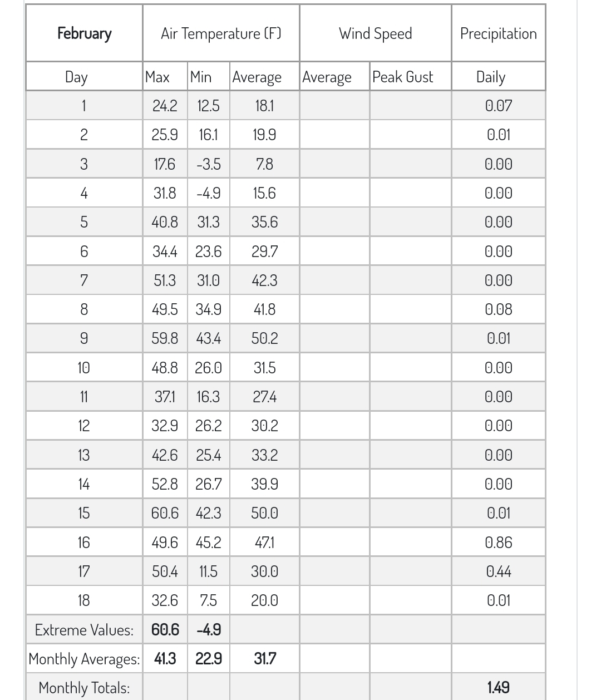Select the day 15 max value 60.6
Viewport: 601px width, 700px height.
165,513
